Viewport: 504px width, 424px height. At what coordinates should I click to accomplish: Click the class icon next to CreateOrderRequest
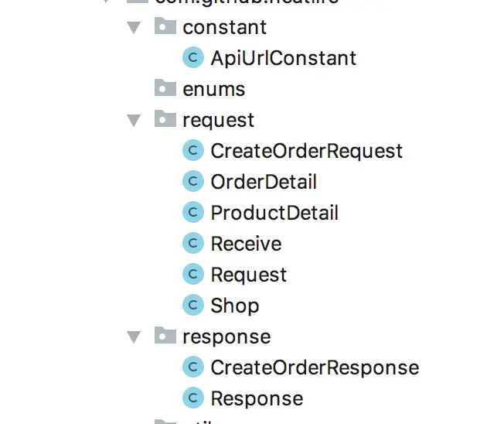(192, 151)
